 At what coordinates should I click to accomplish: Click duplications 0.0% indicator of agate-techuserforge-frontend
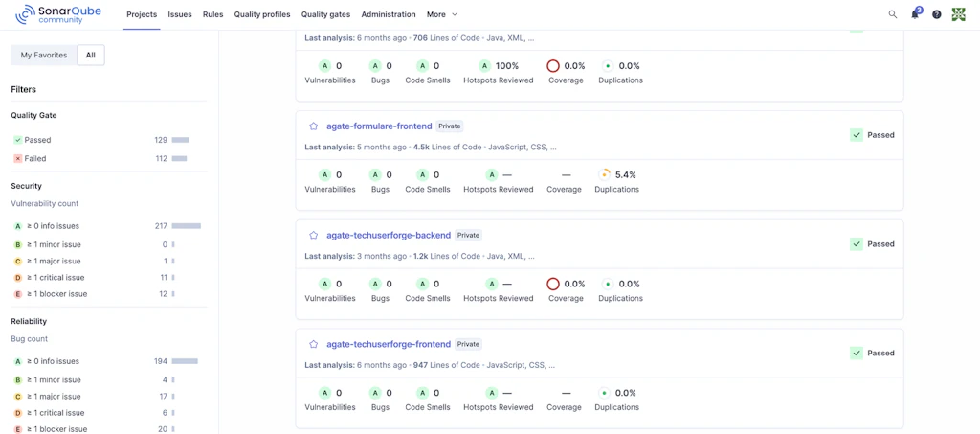pos(605,393)
